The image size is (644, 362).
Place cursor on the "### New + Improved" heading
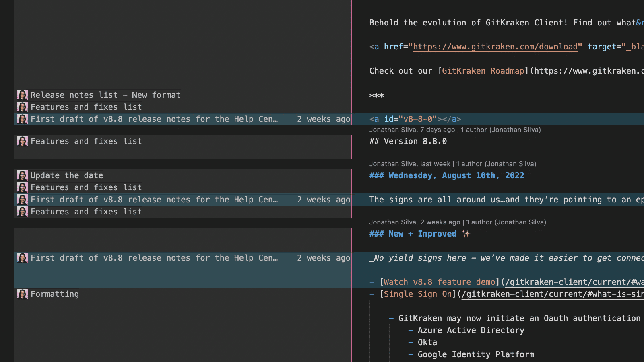tap(419, 234)
